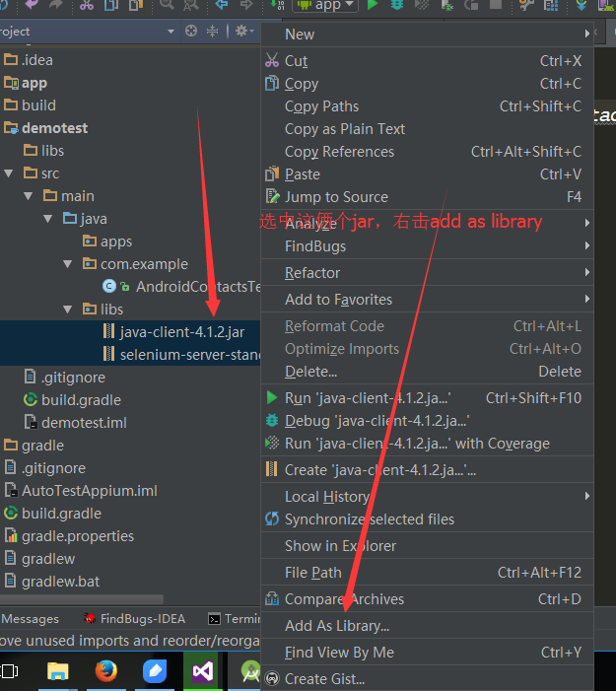Run 'java-client-4.1.2.ja...' from context menu
616x691 pixels.
pos(427,398)
